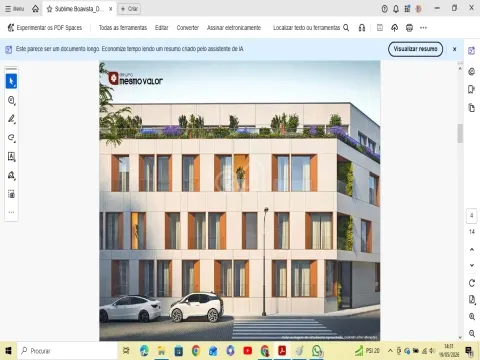Zoom out with magnifier minus

(472, 333)
